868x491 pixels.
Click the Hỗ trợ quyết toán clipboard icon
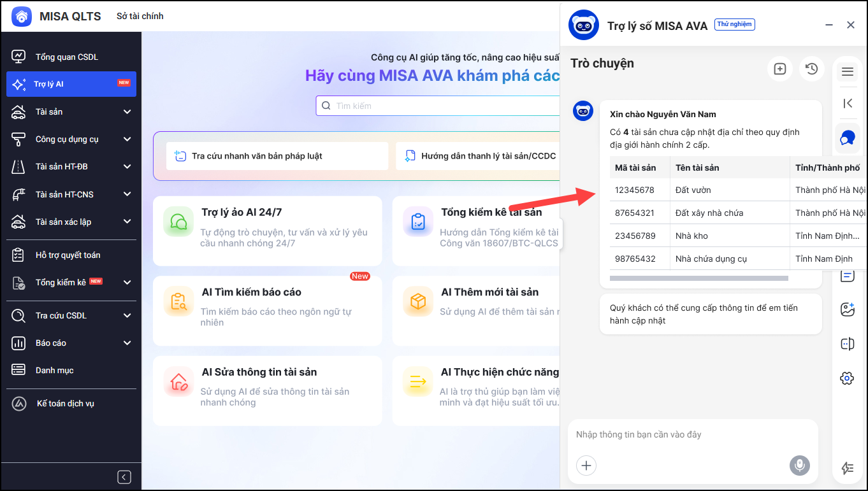18,255
